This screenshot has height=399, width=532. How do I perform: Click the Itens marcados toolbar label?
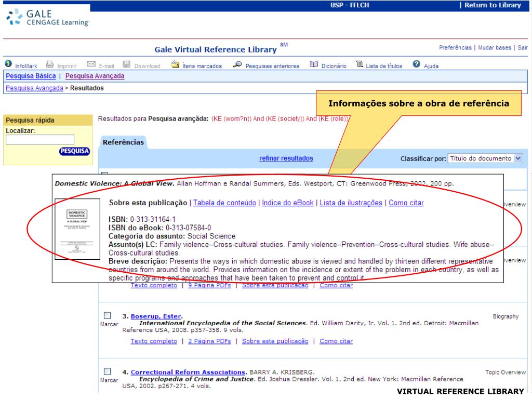click(202, 66)
